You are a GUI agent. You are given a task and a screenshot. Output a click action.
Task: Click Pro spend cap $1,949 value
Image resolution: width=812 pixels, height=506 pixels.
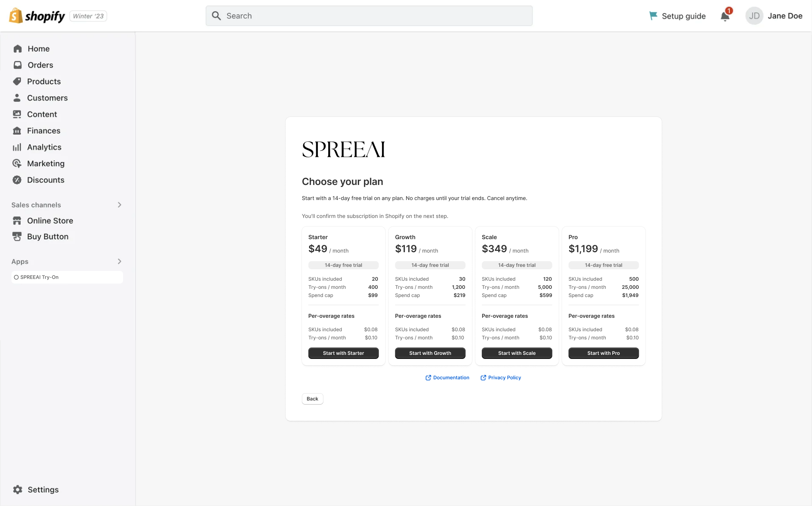pyautogui.click(x=630, y=295)
